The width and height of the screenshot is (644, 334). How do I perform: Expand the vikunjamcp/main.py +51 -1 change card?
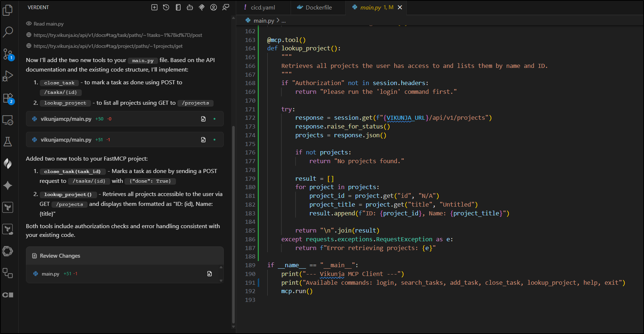(66, 140)
